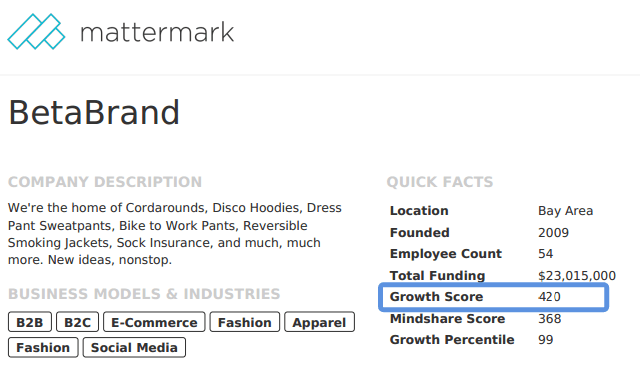This screenshot has height=371, width=641.
Task: Select the Total Funding amount $23,015,000
Action: (x=577, y=276)
